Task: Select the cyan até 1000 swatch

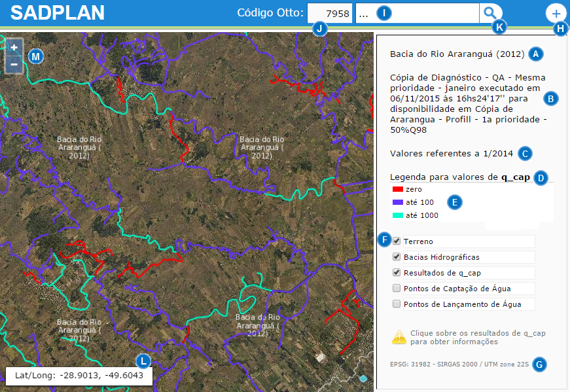Action: point(397,215)
